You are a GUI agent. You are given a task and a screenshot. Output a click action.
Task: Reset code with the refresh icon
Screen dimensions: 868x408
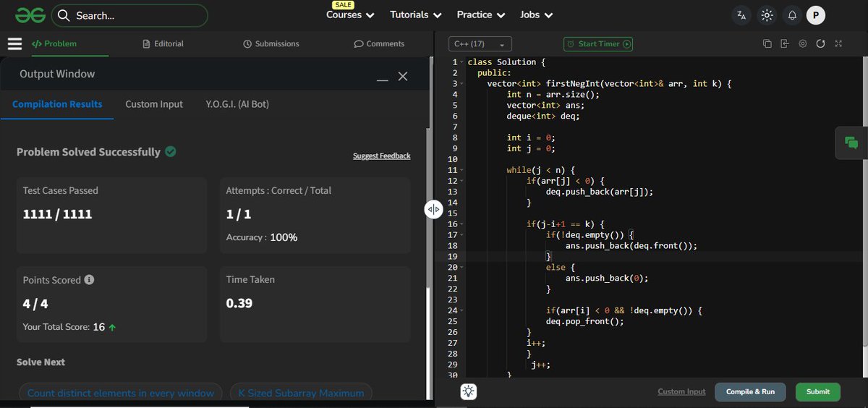[x=820, y=44]
